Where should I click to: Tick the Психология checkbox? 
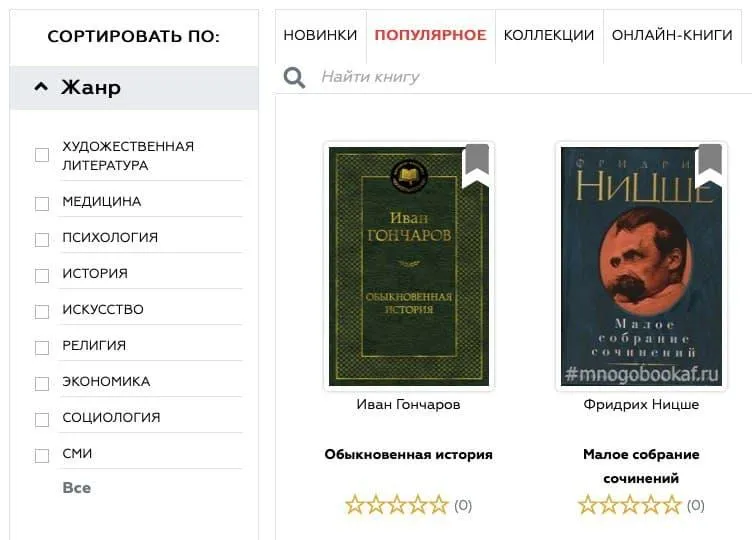tap(42, 239)
